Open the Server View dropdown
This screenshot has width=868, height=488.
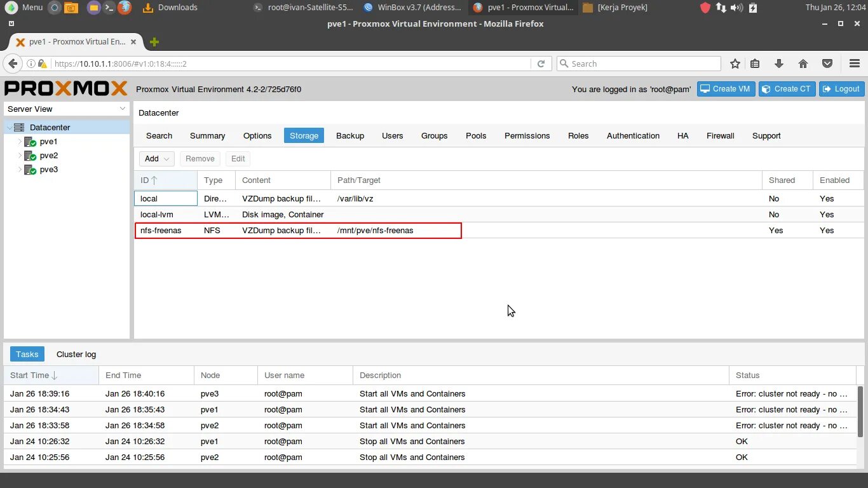point(67,109)
